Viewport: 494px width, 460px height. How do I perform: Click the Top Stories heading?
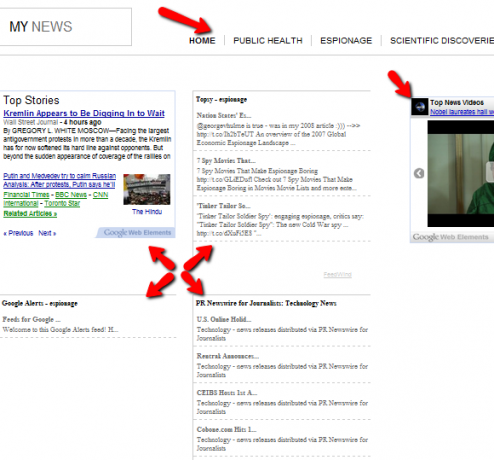[31, 100]
